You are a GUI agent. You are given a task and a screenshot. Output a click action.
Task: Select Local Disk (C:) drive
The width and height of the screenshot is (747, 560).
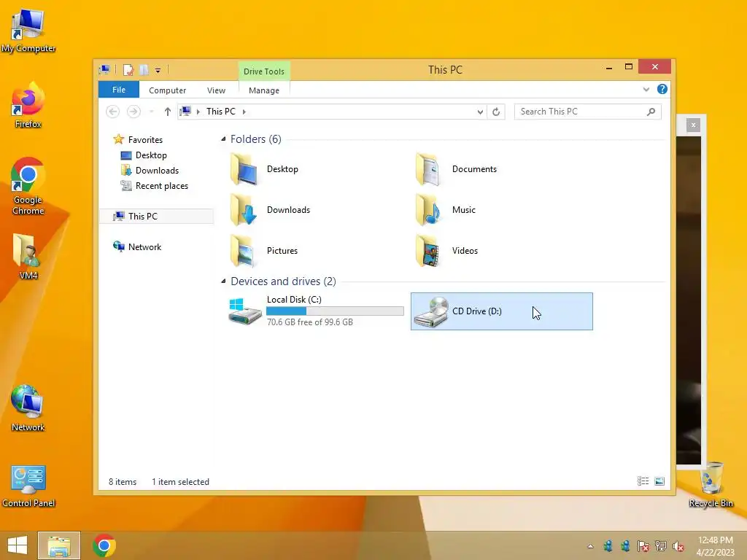pyautogui.click(x=316, y=311)
